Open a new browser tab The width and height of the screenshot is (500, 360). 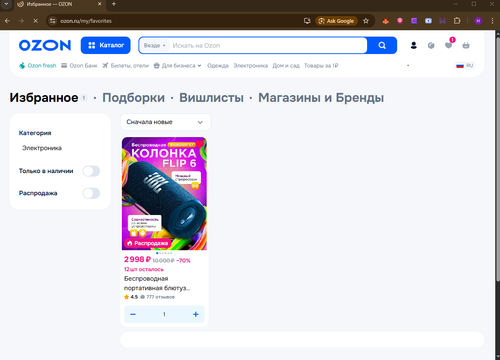[114, 4]
